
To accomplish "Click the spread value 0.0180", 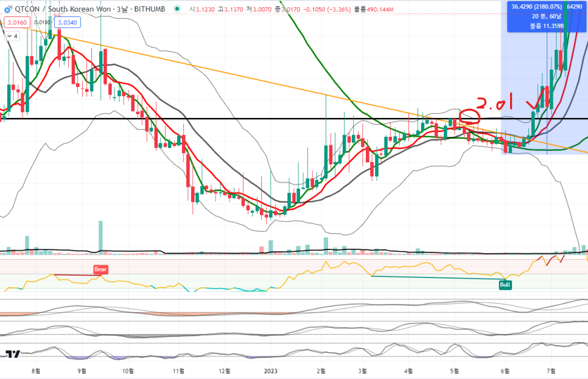I will click(43, 23).
